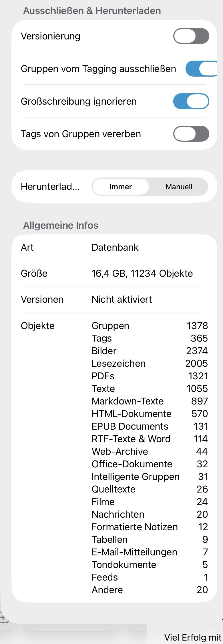223x644 pixels.
Task: Turn off Großschreibung ignorieren
Action: [191, 101]
